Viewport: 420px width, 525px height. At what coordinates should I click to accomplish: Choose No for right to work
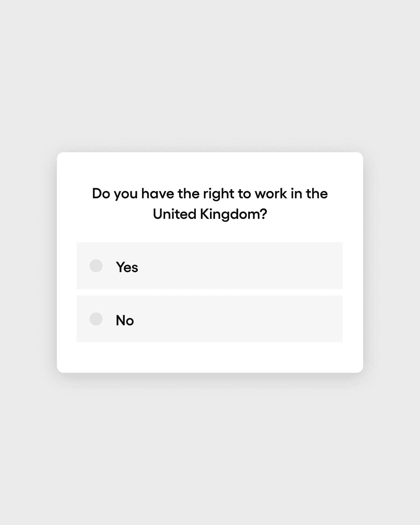pyautogui.click(x=96, y=319)
